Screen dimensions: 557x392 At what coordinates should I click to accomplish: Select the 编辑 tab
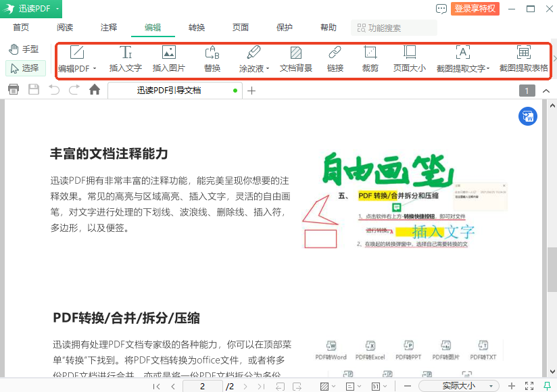[153, 28]
